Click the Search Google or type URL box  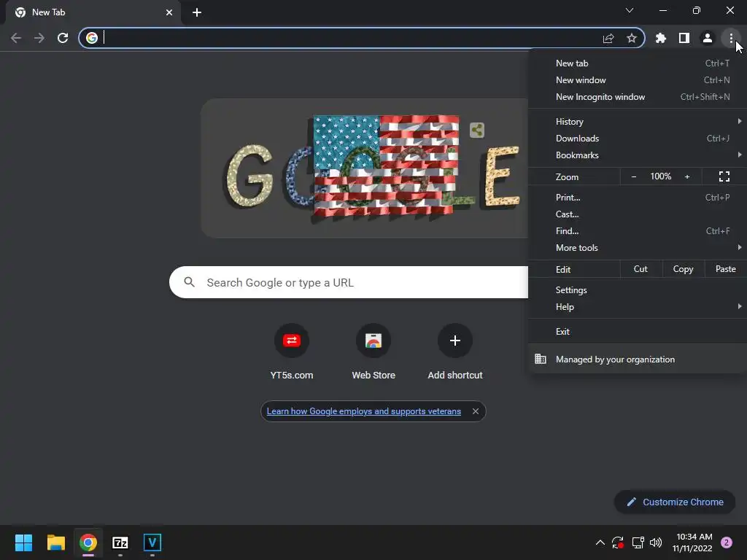tap(349, 282)
